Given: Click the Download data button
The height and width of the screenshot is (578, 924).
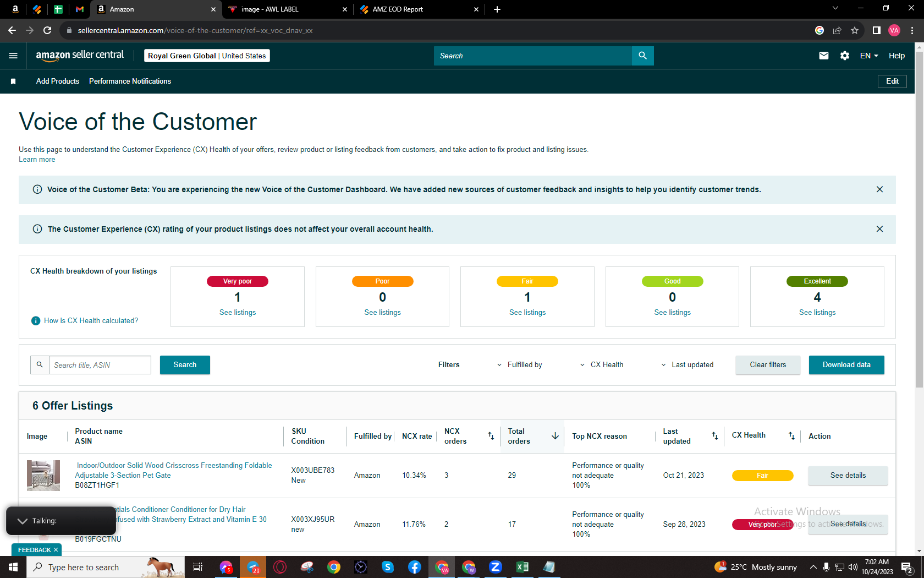Looking at the screenshot, I should point(846,365).
